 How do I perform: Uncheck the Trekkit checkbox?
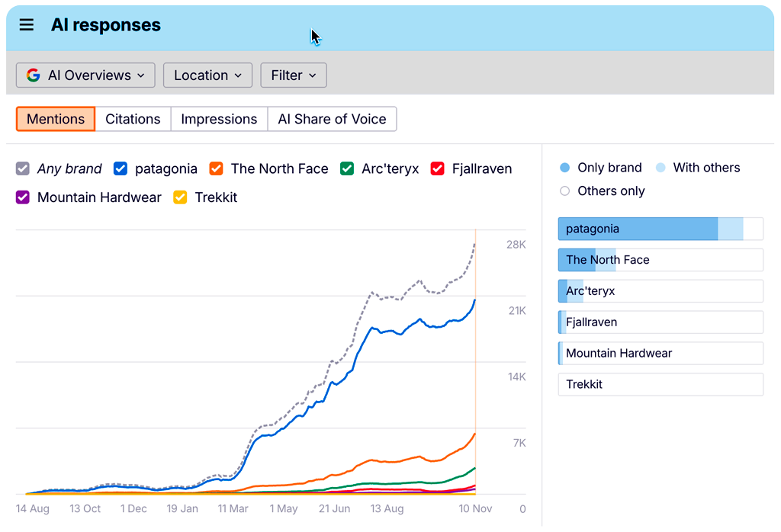180,197
